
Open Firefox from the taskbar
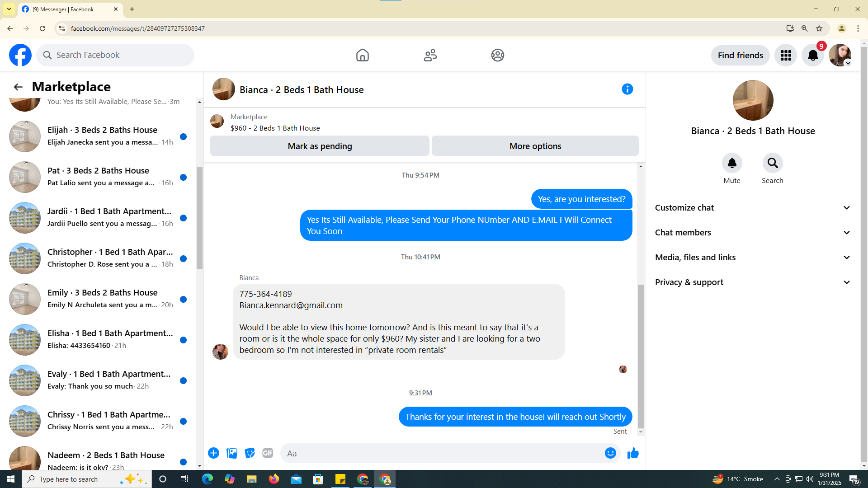click(274, 479)
